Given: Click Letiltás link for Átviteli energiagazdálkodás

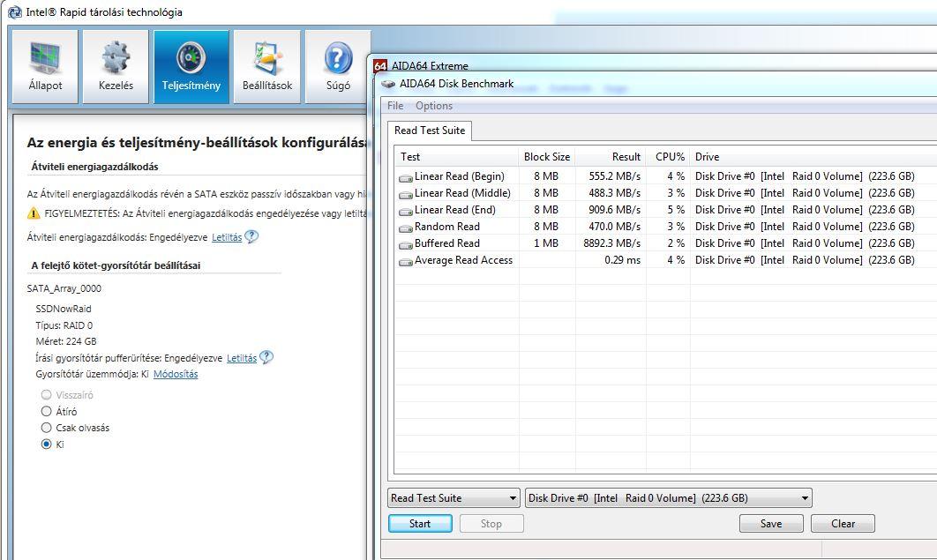Looking at the screenshot, I should [227, 237].
